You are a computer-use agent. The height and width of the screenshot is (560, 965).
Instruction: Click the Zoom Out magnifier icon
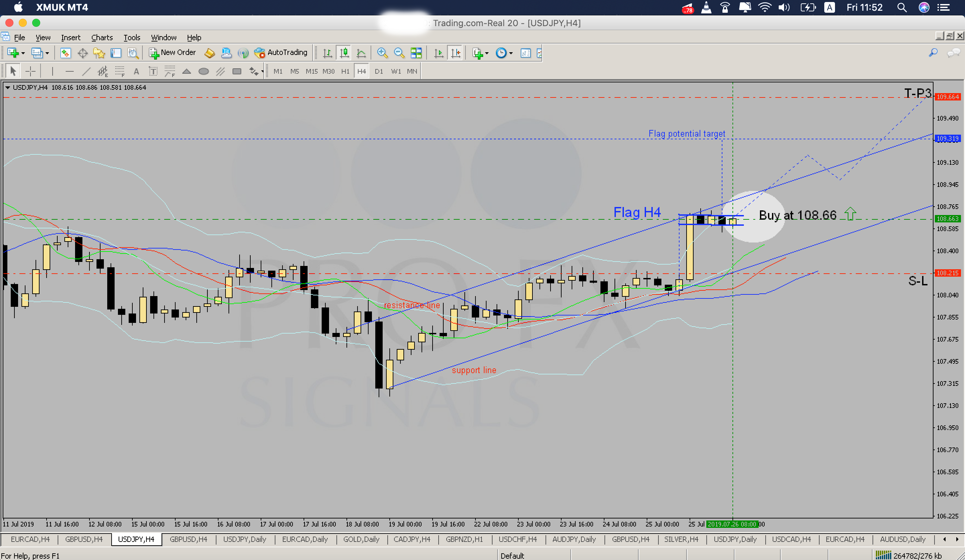pos(399,53)
